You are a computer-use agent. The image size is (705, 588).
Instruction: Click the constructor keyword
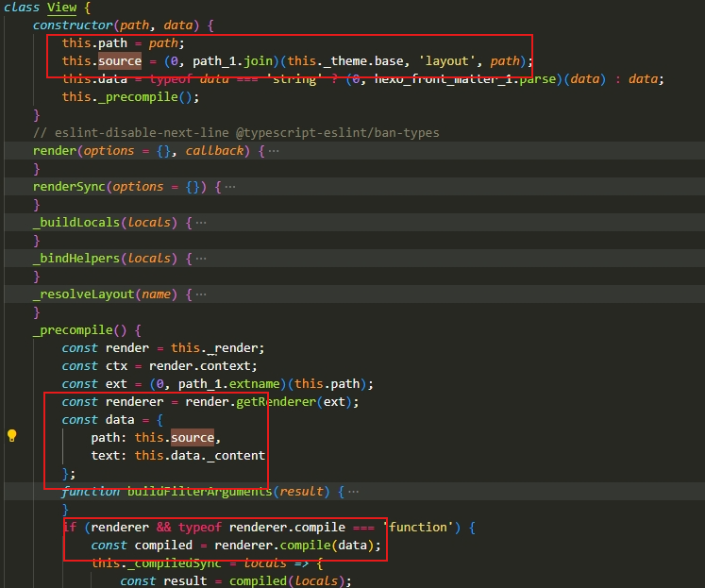[x=73, y=25]
